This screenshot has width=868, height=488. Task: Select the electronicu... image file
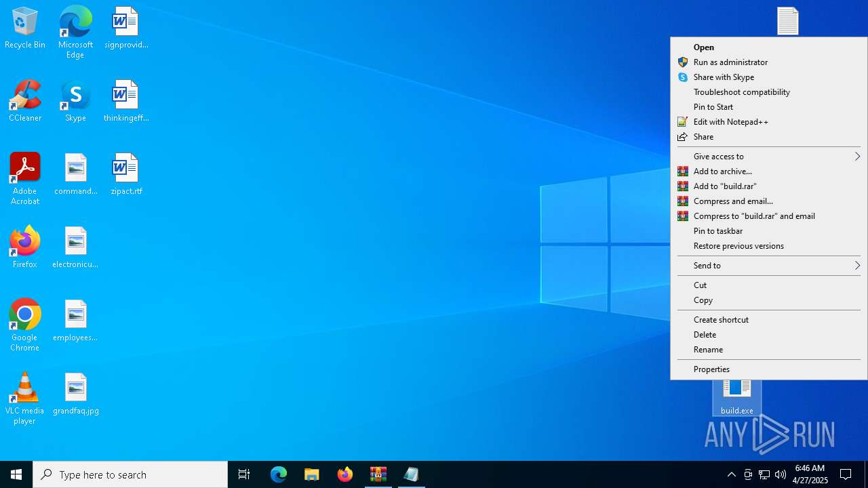(75, 248)
